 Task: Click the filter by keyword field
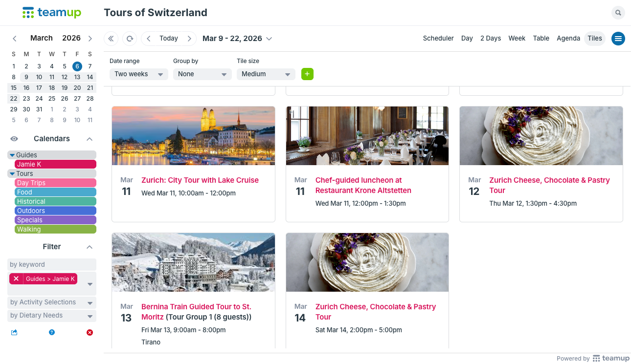(52, 264)
